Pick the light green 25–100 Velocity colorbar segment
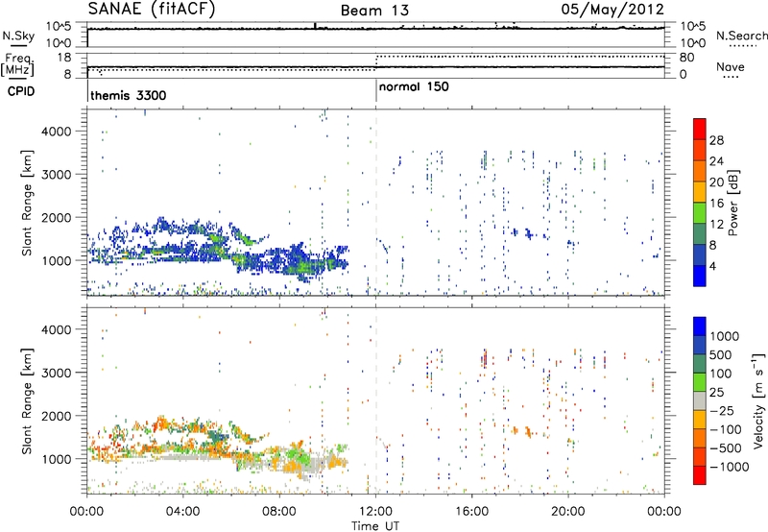Viewport: 768px width, 532px height. point(700,382)
